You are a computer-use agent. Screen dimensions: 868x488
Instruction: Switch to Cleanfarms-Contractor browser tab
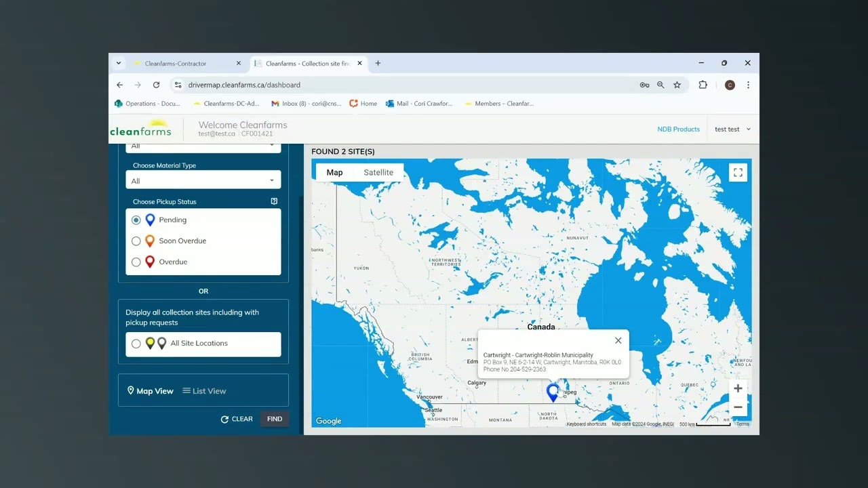[x=186, y=63]
